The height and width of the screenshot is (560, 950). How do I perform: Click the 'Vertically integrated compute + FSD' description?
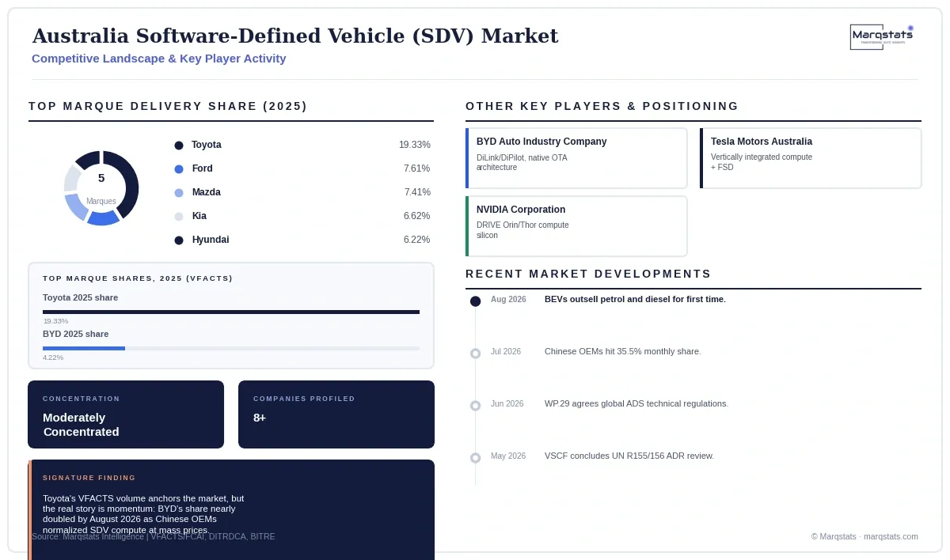[x=762, y=162]
